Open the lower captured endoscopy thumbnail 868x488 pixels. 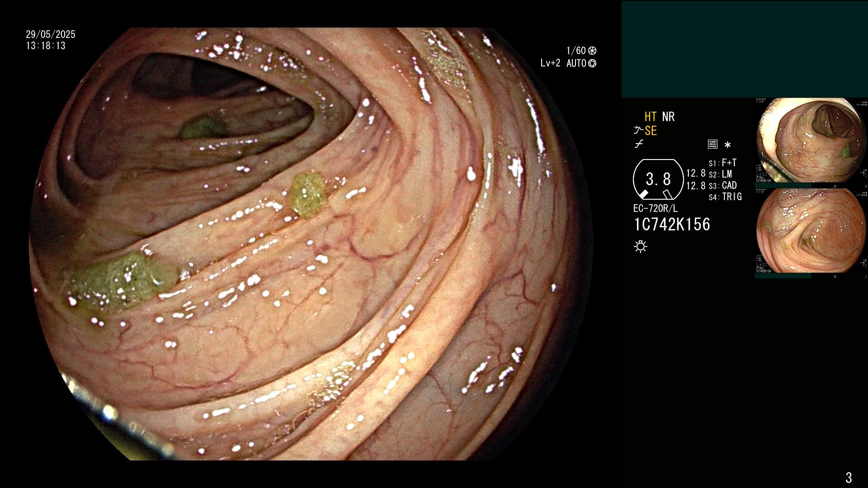click(x=811, y=230)
